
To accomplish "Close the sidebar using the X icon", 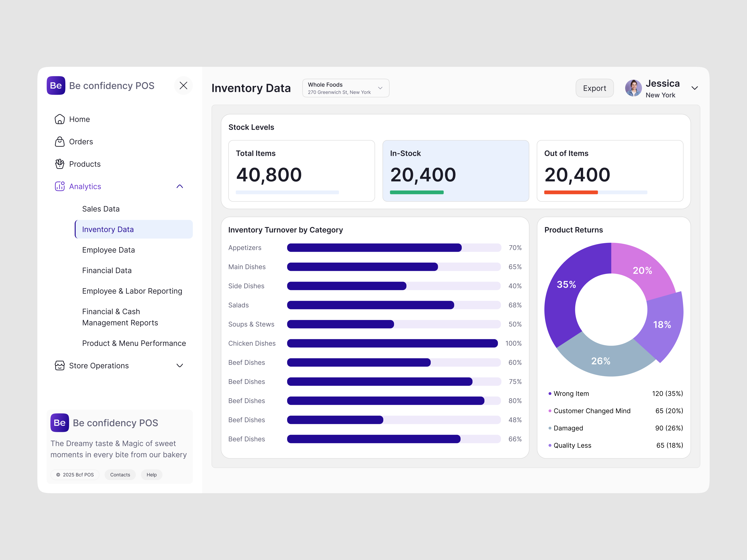I will (x=183, y=85).
